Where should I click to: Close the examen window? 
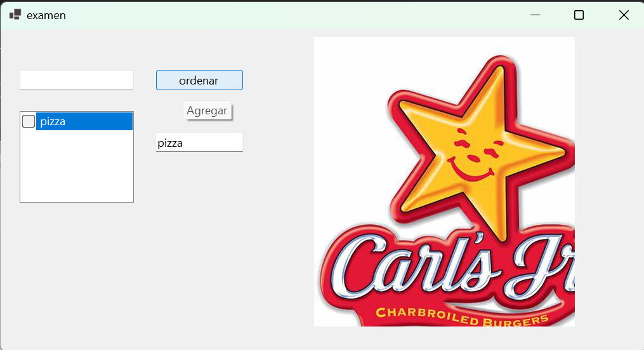tap(624, 15)
